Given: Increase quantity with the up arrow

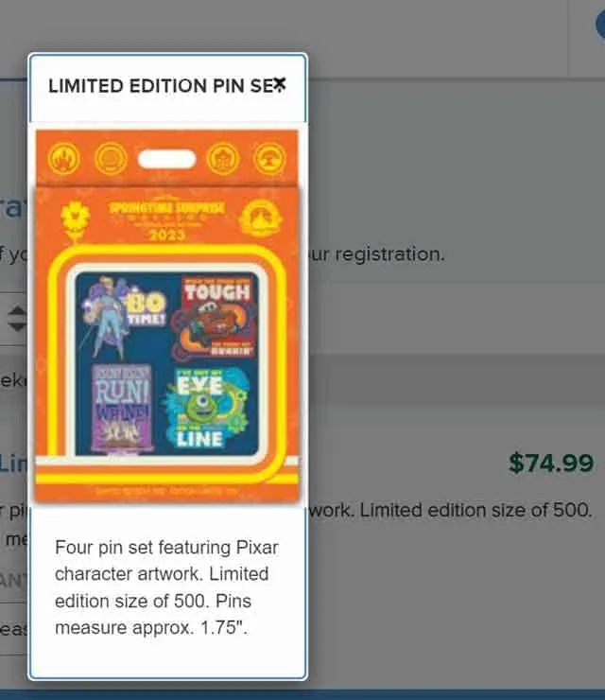Looking at the screenshot, I should pyautogui.click(x=18, y=311).
